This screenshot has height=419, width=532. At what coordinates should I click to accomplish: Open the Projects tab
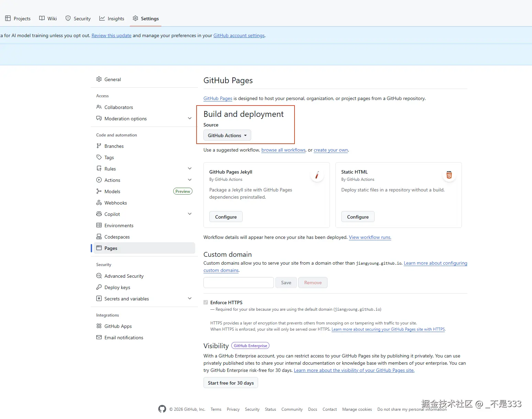point(18,19)
